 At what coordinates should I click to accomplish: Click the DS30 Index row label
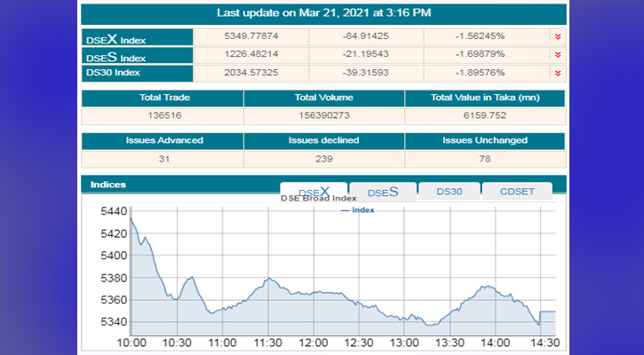coord(137,74)
